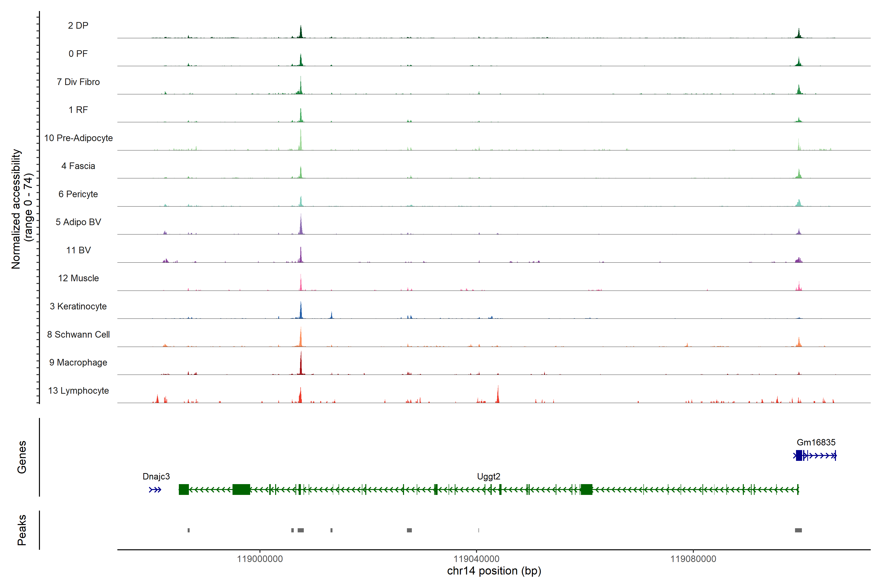Image resolution: width=882 pixels, height=588 pixels.
Task: Click the rightmost gray peak marker
Action: click(798, 530)
